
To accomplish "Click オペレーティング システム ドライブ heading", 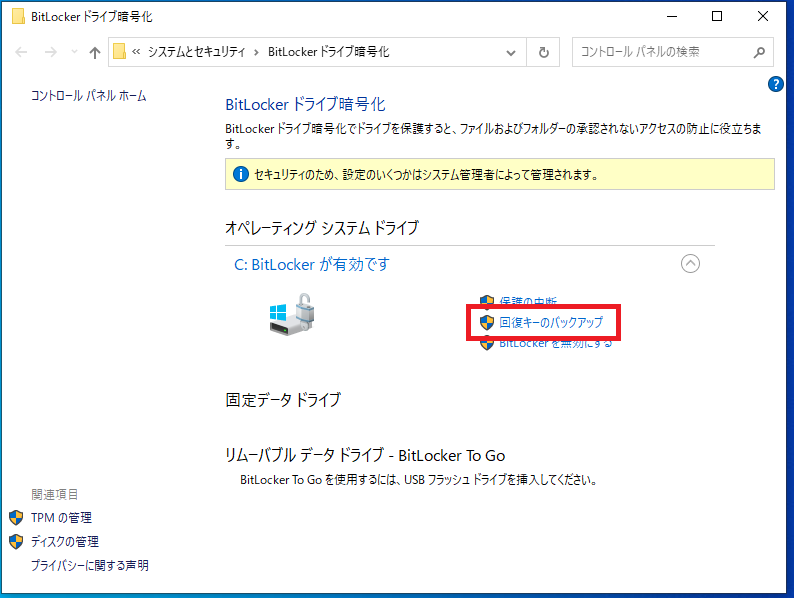I will (x=322, y=228).
